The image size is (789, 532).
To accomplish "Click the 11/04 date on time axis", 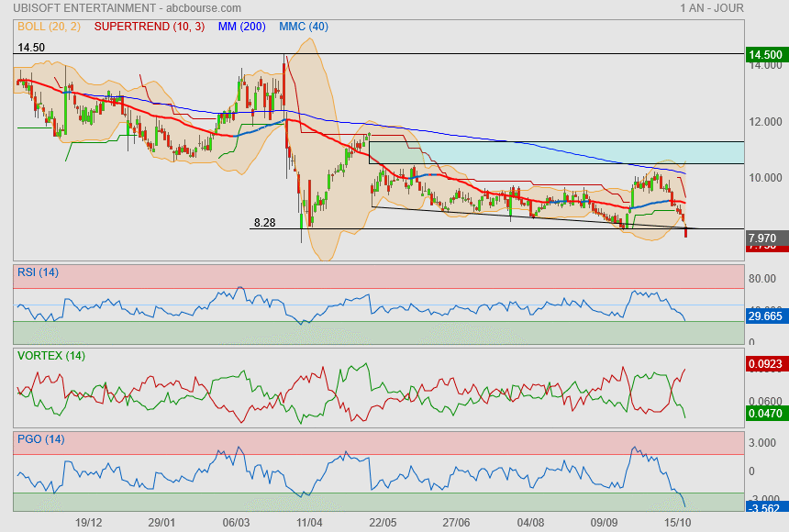I will [309, 521].
